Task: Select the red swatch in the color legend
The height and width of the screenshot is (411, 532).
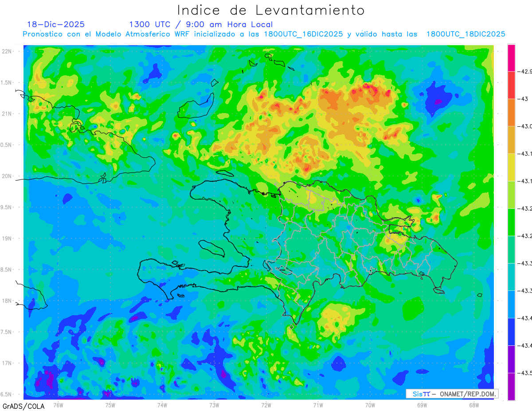Action: coord(511,84)
